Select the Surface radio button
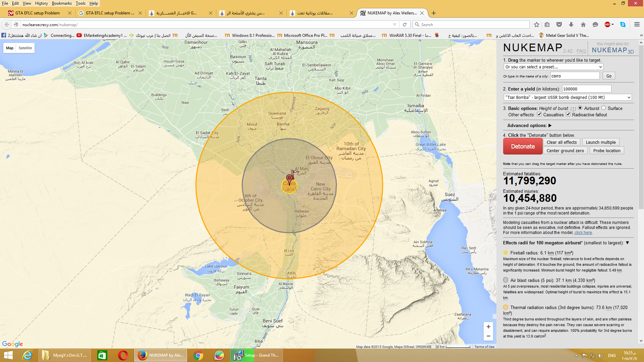The width and height of the screenshot is (644, 362). click(604, 108)
